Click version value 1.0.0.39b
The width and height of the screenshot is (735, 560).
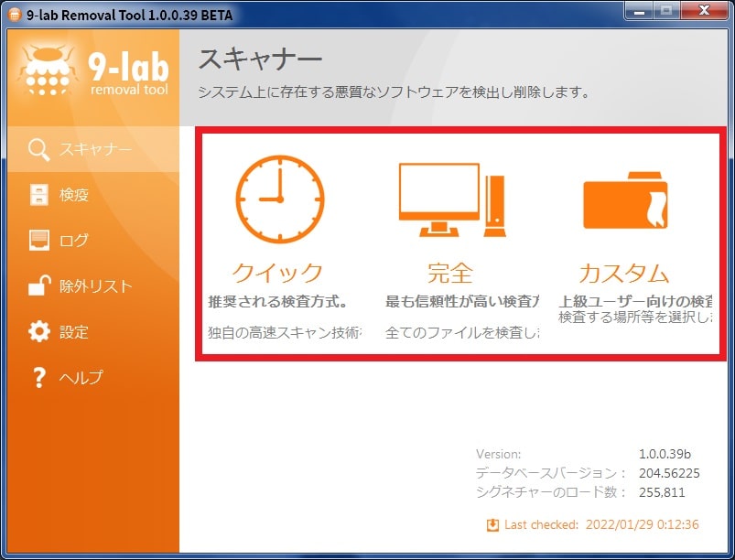click(665, 454)
